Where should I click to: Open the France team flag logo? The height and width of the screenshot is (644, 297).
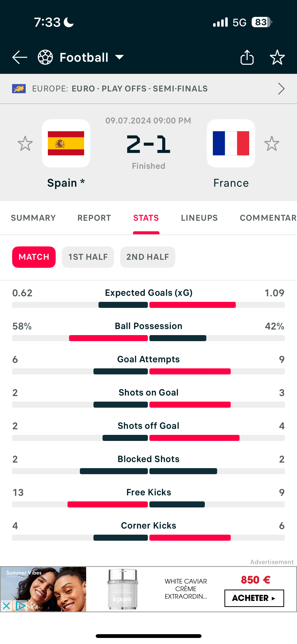pos(231,143)
